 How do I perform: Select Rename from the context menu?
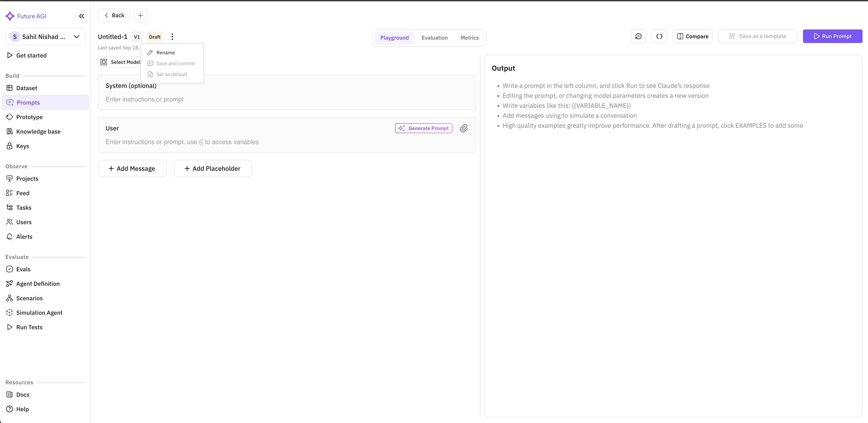165,53
